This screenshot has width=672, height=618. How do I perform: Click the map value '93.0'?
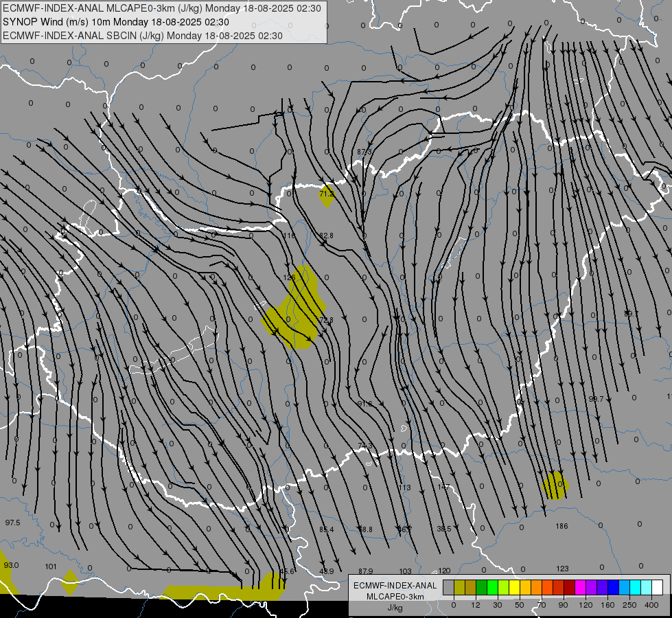click(x=11, y=565)
